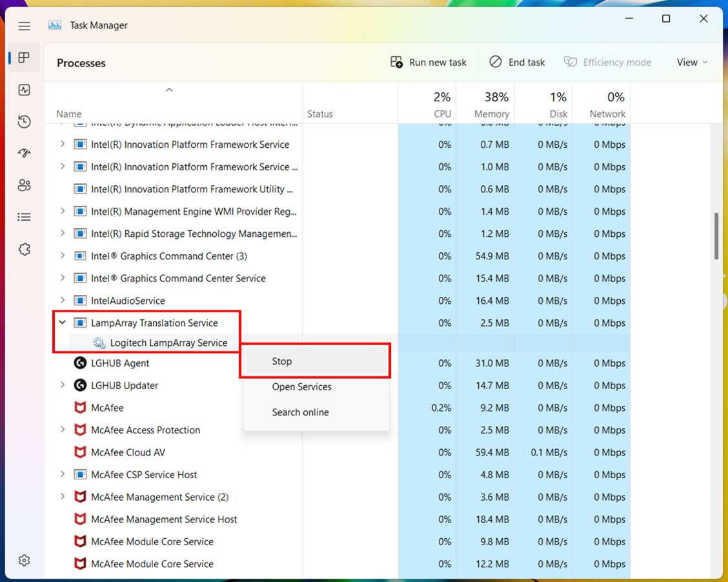The height and width of the screenshot is (582, 728).
Task: Open the App history page icon
Action: (24, 121)
